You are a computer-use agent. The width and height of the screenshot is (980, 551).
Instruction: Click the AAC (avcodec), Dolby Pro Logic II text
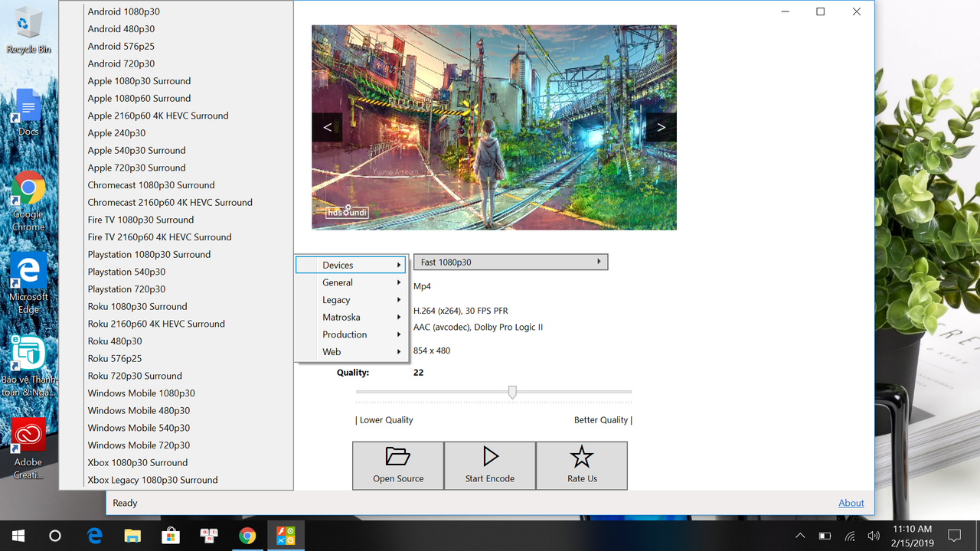point(478,327)
